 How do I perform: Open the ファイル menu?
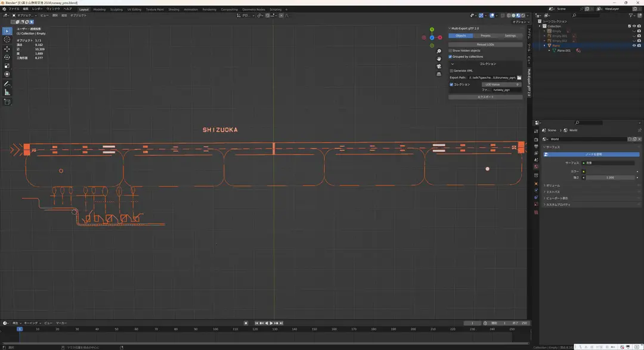point(14,9)
